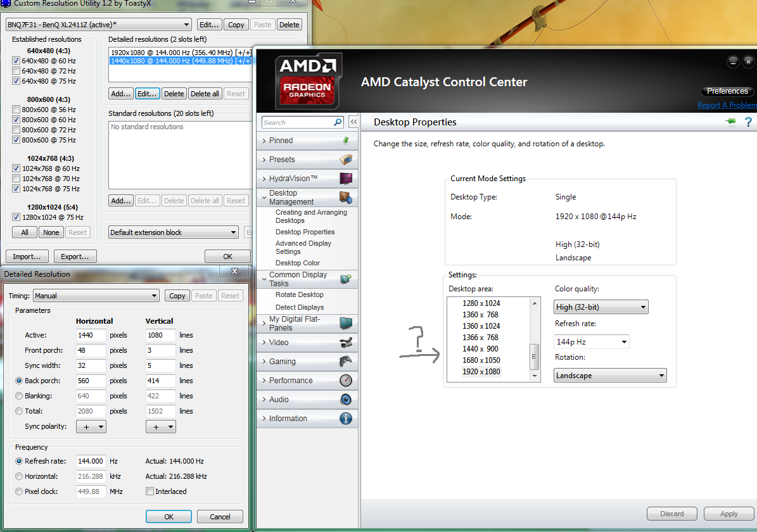Click the Gaming controller icon
The height and width of the screenshot is (532, 757).
coord(345,362)
